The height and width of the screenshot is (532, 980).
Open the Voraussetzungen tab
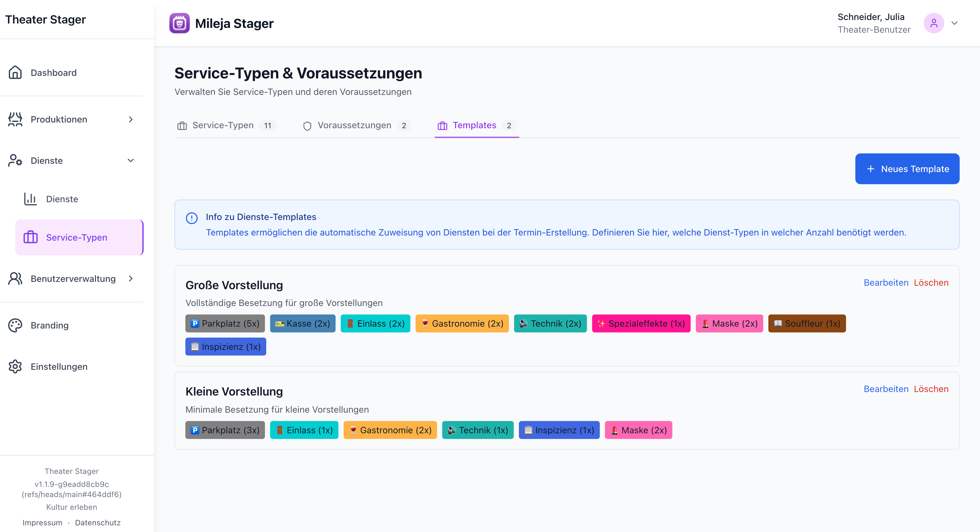tap(354, 125)
